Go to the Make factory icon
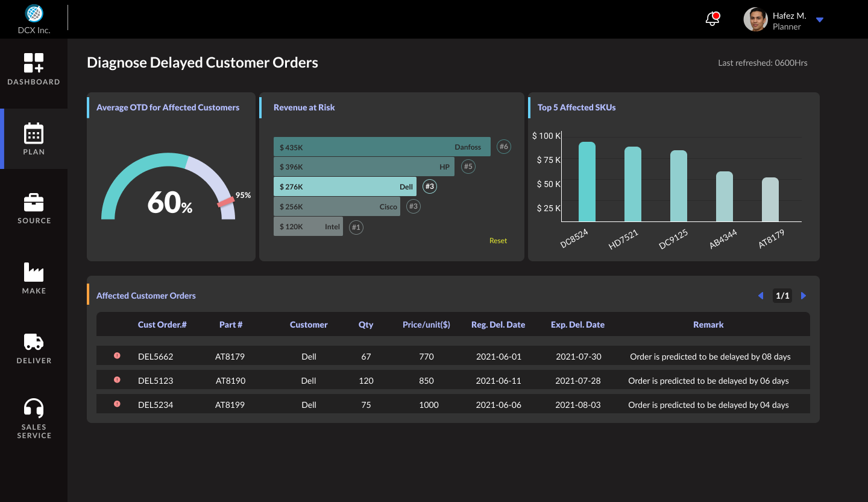The width and height of the screenshot is (868, 502). 34,273
